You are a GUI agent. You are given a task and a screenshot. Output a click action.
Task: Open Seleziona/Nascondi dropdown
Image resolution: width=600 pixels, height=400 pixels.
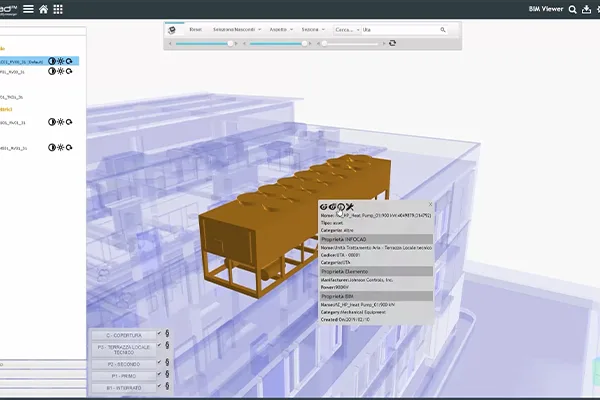pos(237,29)
